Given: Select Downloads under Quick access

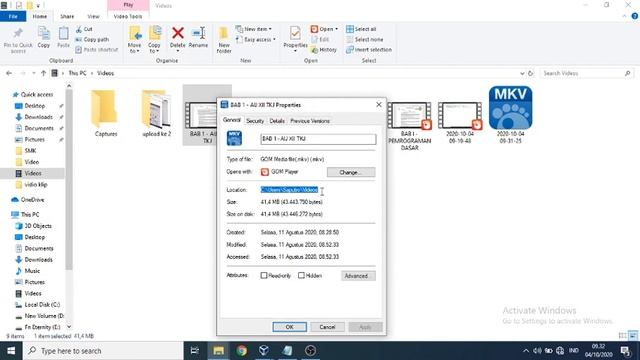Looking at the screenshot, I should click(x=38, y=117).
